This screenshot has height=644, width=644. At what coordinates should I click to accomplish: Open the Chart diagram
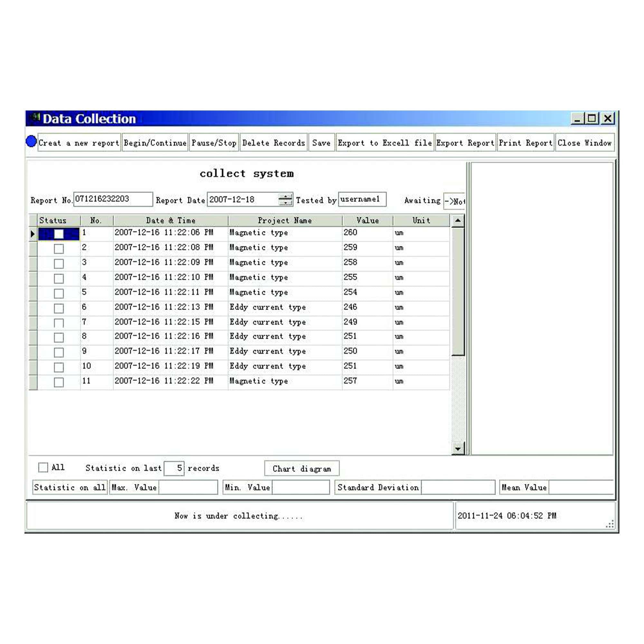[302, 469]
